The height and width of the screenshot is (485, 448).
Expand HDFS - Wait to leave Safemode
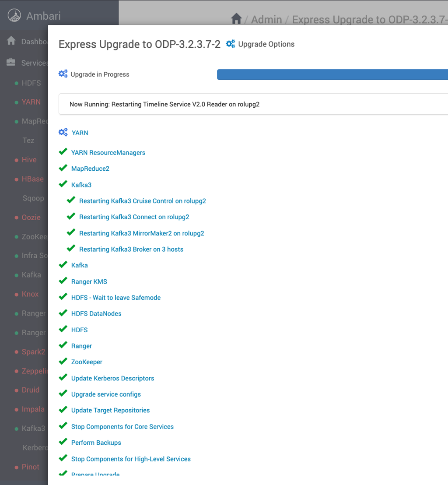pos(116,298)
